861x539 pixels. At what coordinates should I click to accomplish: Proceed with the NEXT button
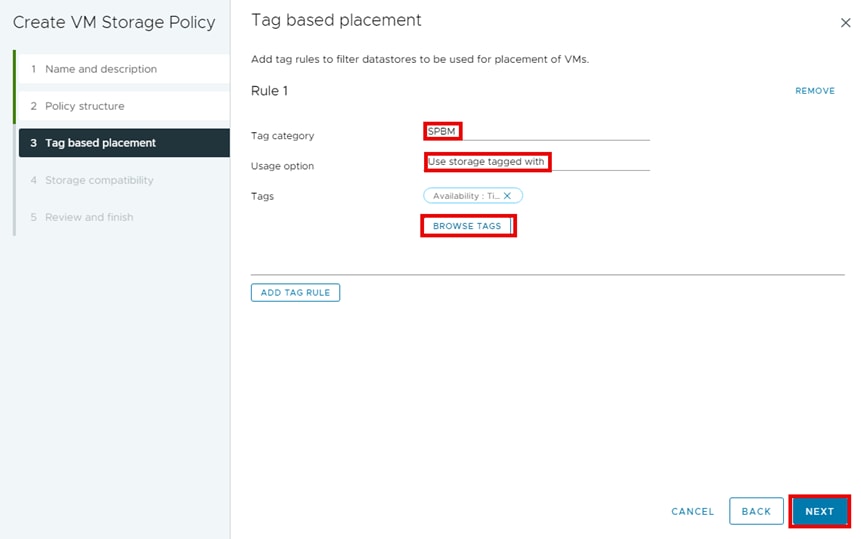coord(819,511)
